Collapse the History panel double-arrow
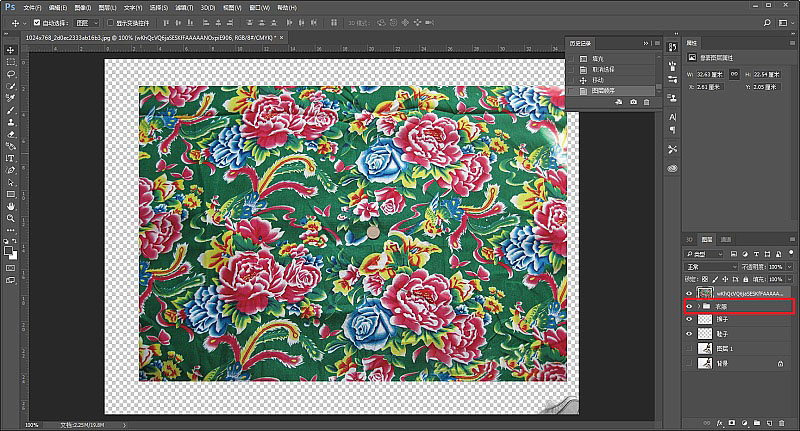Viewport: 800px width, 431px height. click(645, 43)
